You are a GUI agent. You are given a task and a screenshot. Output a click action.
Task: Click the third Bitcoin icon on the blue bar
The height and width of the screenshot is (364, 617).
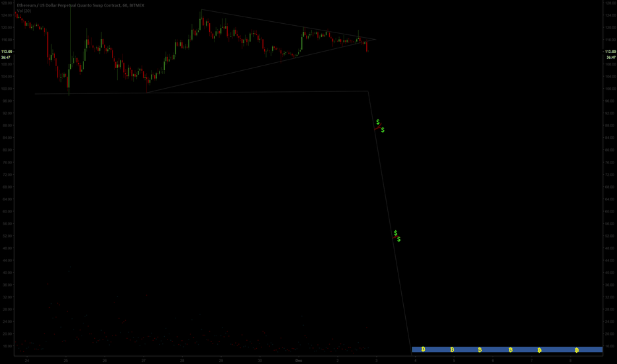(480, 349)
